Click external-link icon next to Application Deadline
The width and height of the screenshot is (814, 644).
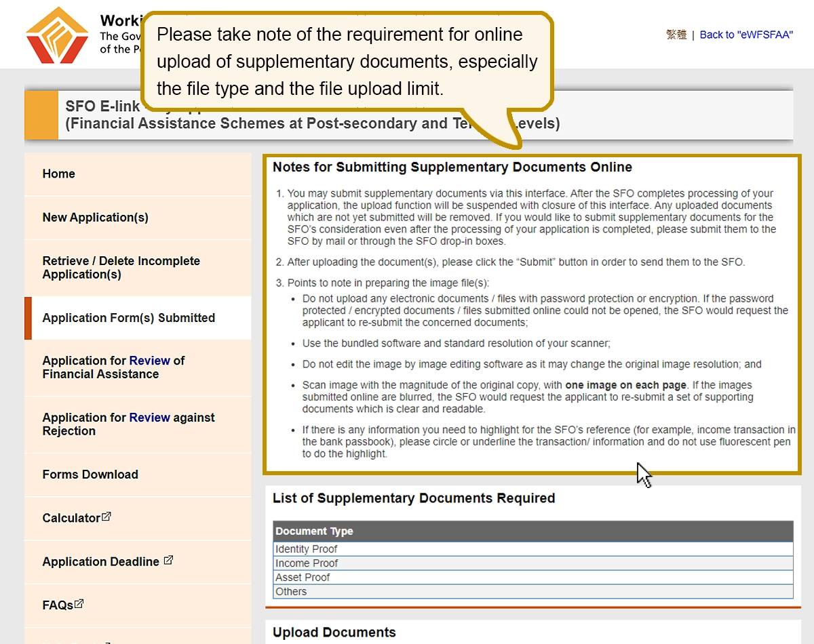pos(168,561)
